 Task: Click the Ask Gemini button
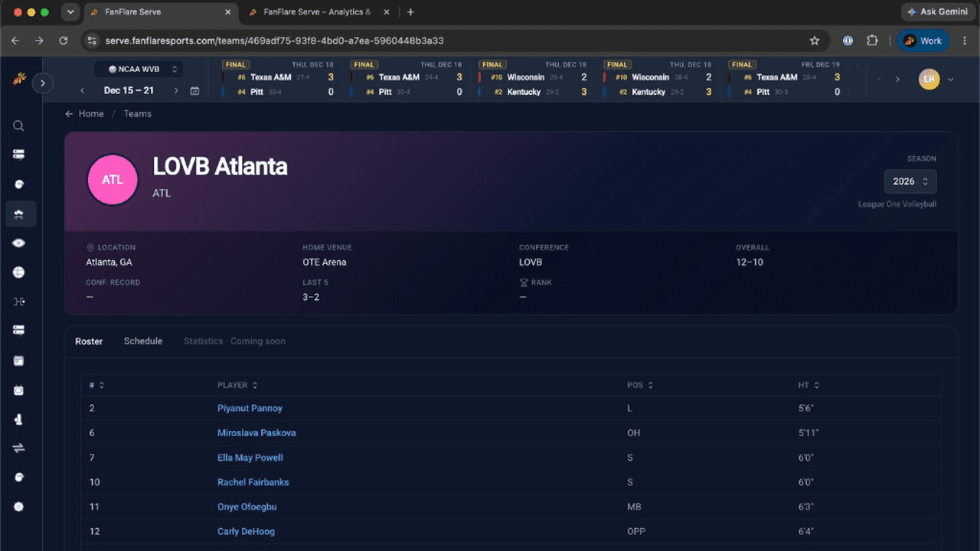point(938,12)
